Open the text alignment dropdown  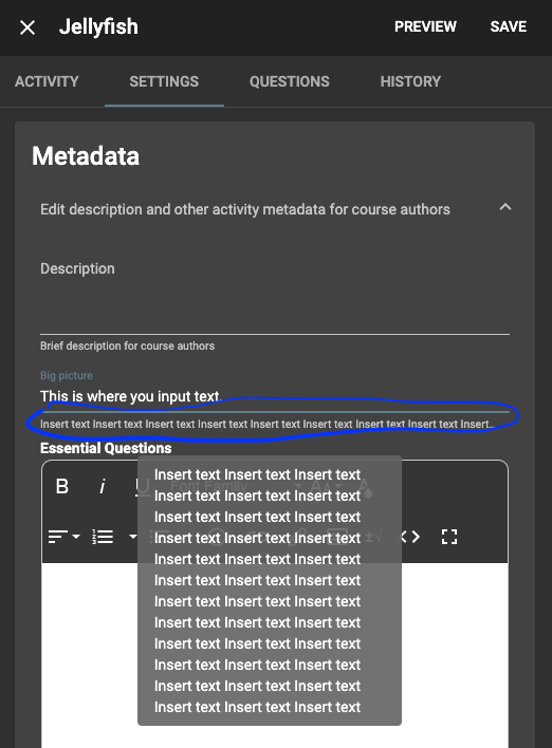64,537
